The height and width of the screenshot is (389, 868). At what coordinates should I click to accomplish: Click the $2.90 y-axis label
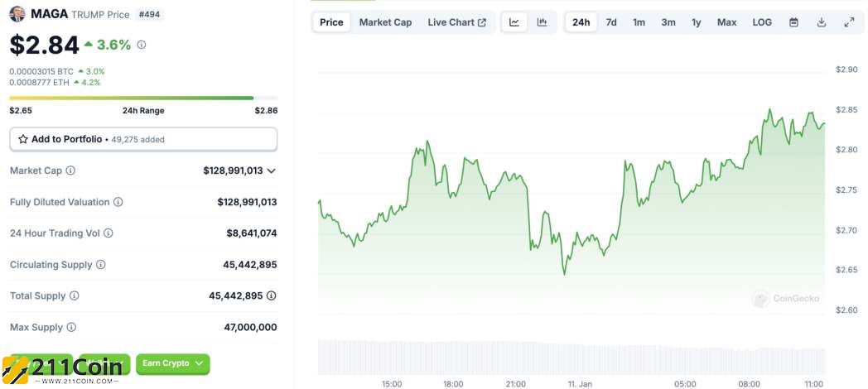click(846, 70)
